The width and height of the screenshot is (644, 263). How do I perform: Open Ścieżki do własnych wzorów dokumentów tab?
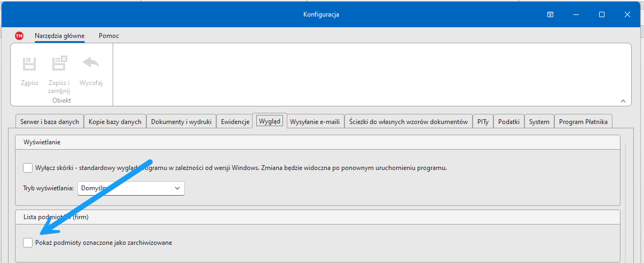coord(408,122)
